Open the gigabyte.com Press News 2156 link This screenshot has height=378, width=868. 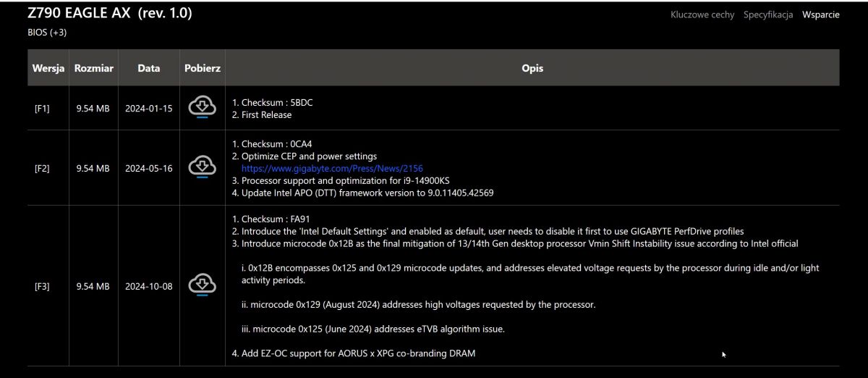pyautogui.click(x=332, y=168)
